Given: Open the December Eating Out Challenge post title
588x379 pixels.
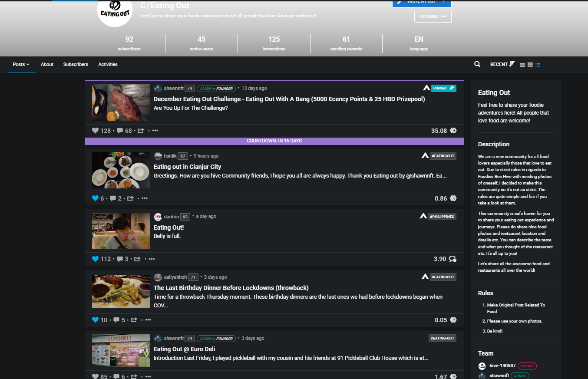Looking at the screenshot, I should coord(289,99).
